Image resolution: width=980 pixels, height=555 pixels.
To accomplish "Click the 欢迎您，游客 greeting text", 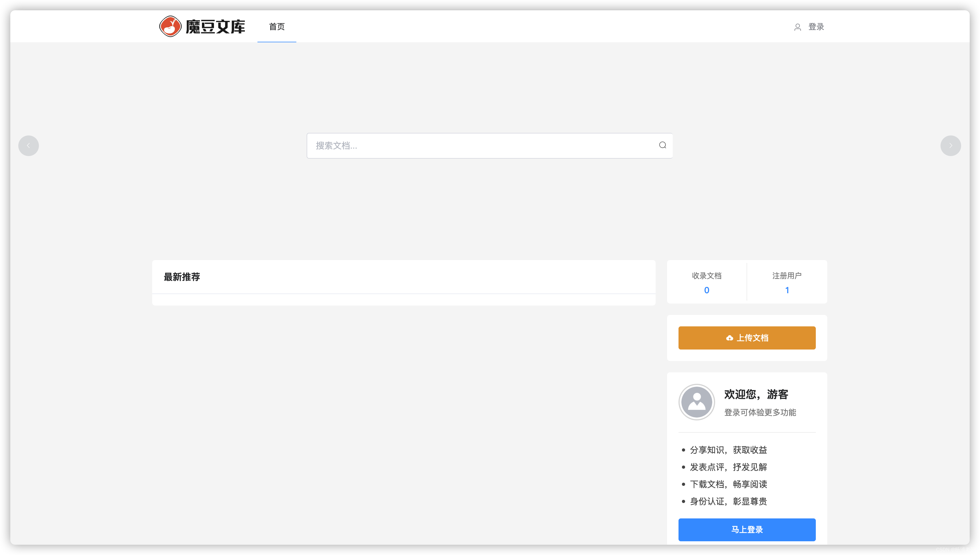I will (756, 394).
